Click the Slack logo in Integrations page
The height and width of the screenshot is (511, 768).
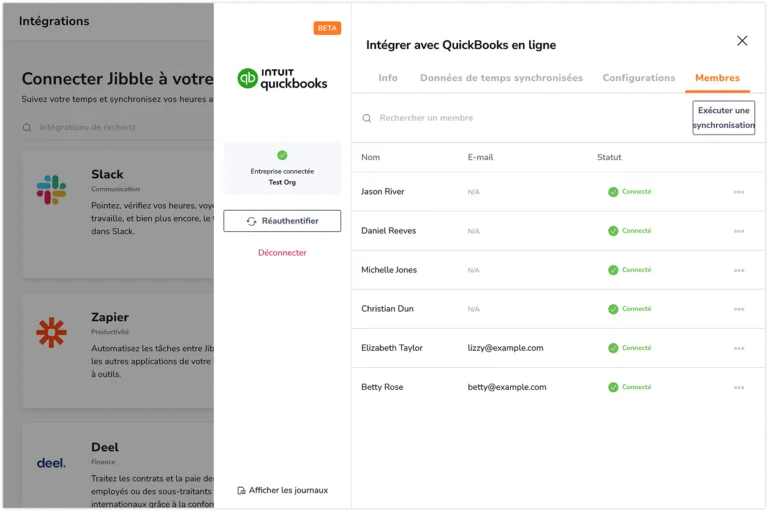51,190
